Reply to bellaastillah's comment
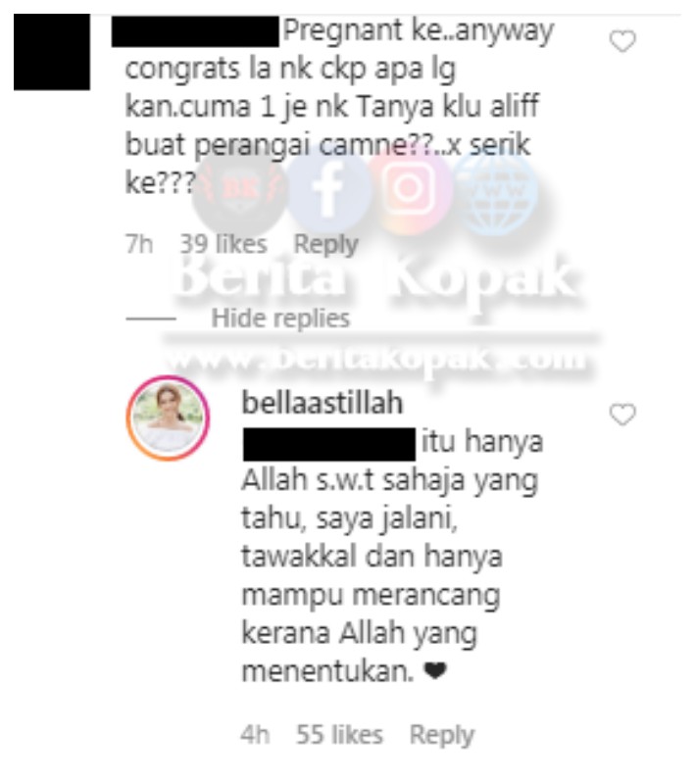The image size is (695, 784). (442, 735)
